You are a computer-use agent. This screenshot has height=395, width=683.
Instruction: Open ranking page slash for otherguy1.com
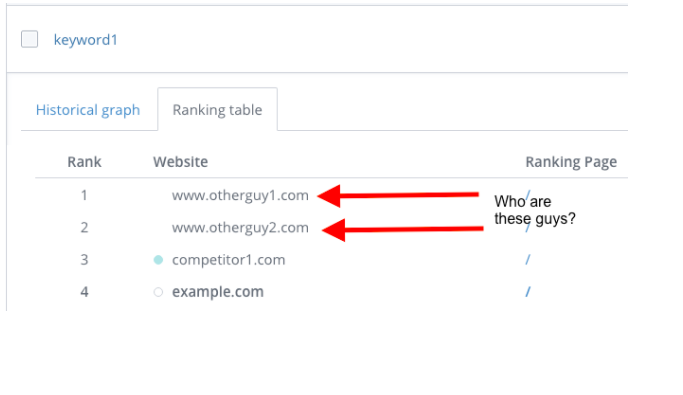(x=528, y=195)
